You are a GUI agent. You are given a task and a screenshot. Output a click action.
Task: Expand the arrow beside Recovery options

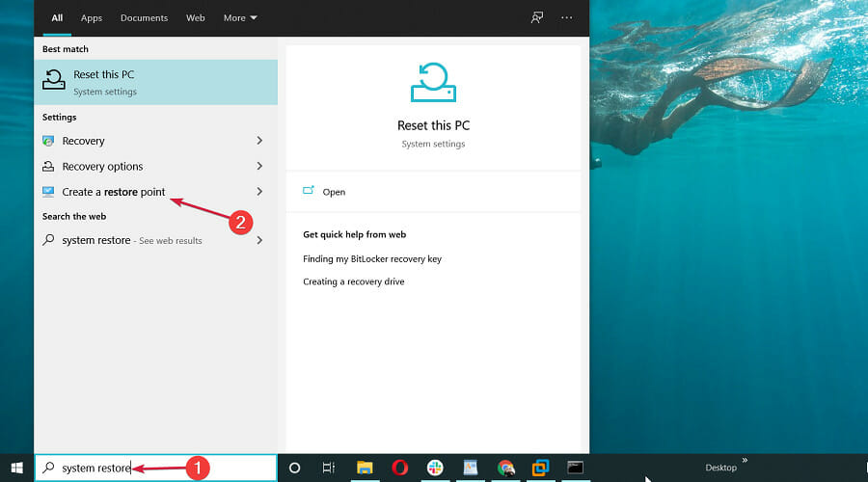pyautogui.click(x=259, y=167)
